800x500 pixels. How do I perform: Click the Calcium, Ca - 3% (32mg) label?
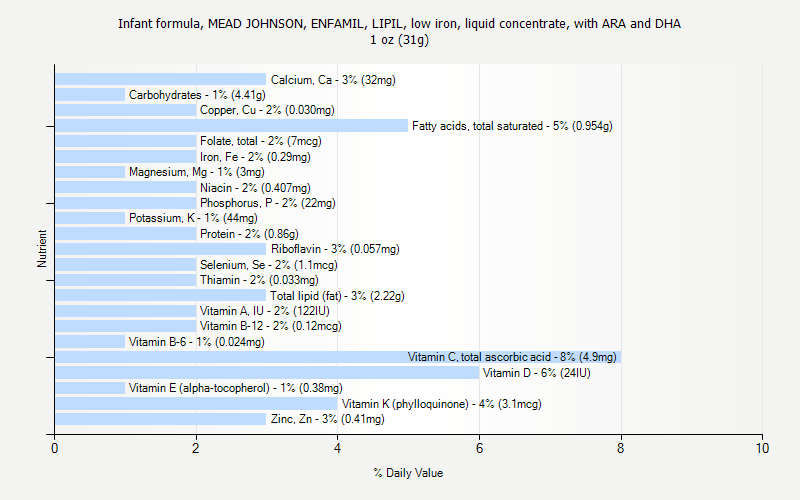tap(333, 80)
